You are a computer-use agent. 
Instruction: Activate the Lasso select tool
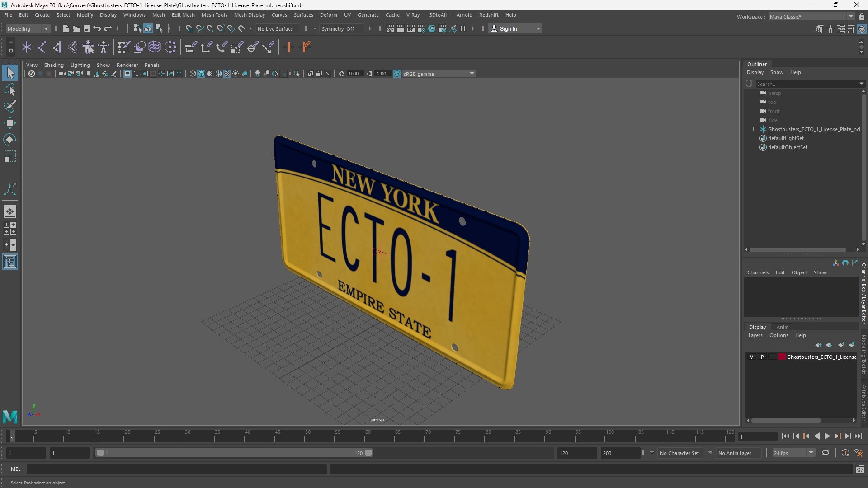tap(10, 89)
